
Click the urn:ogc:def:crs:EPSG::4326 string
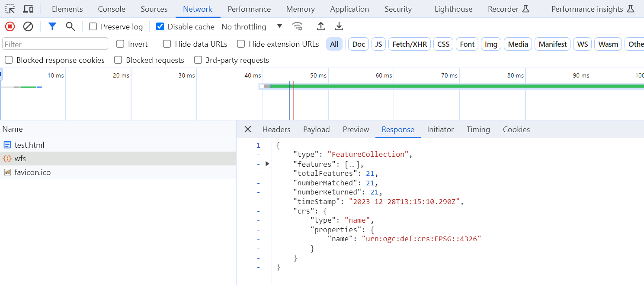pos(421,239)
